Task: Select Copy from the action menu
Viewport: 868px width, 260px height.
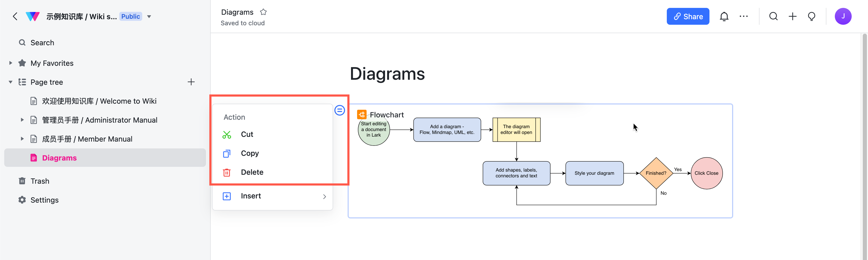Action: click(x=250, y=153)
